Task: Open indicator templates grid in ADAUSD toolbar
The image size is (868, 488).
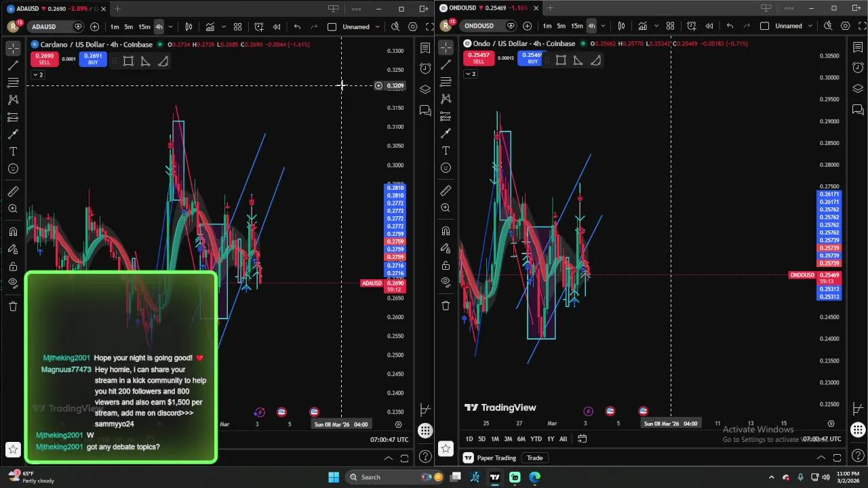Action: tap(237, 26)
